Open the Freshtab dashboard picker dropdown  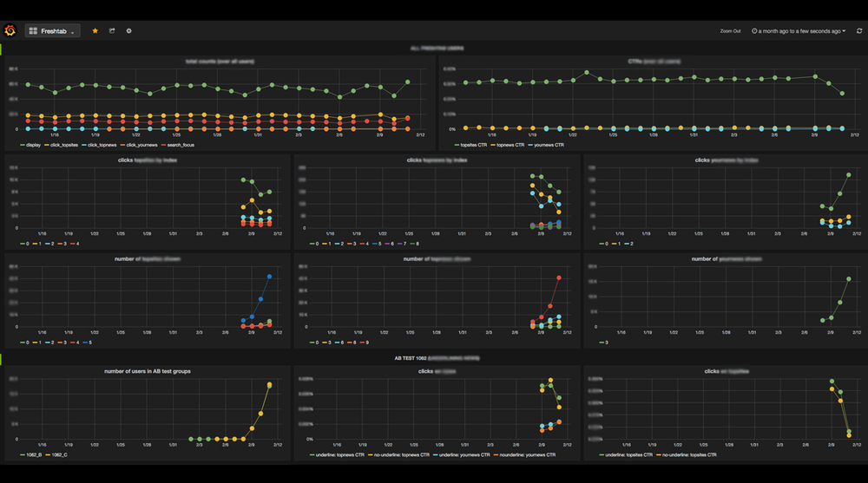(x=53, y=31)
